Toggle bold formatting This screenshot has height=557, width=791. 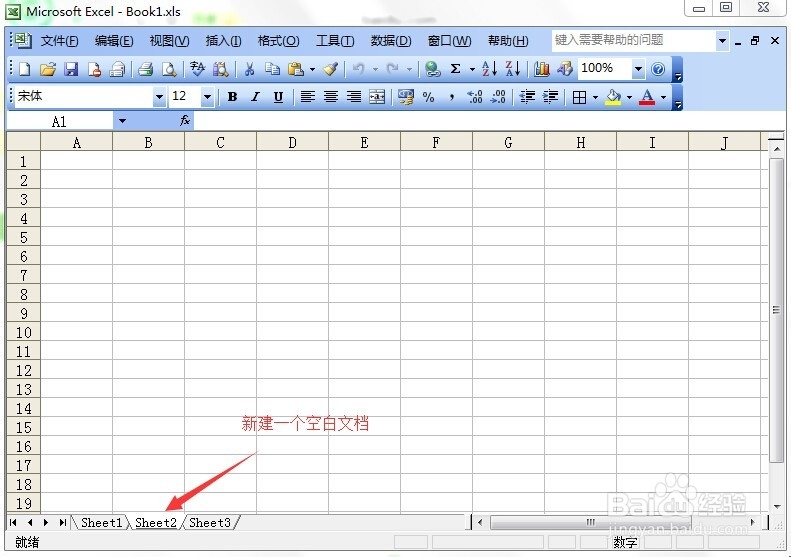tap(232, 96)
